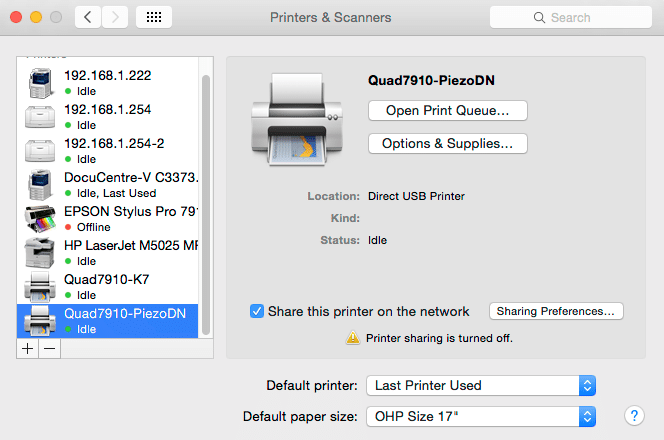Open Print Queue for this printer

[447, 110]
